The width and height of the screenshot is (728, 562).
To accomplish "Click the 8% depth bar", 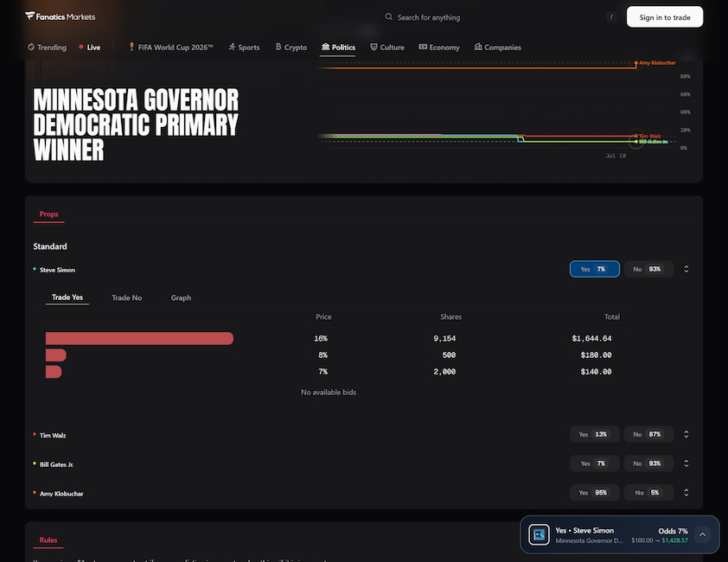I will [x=55, y=354].
